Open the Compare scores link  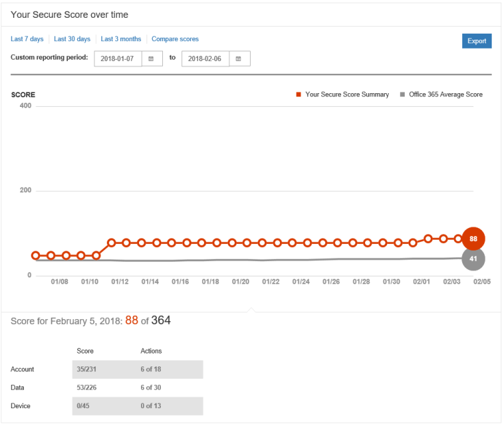(175, 39)
